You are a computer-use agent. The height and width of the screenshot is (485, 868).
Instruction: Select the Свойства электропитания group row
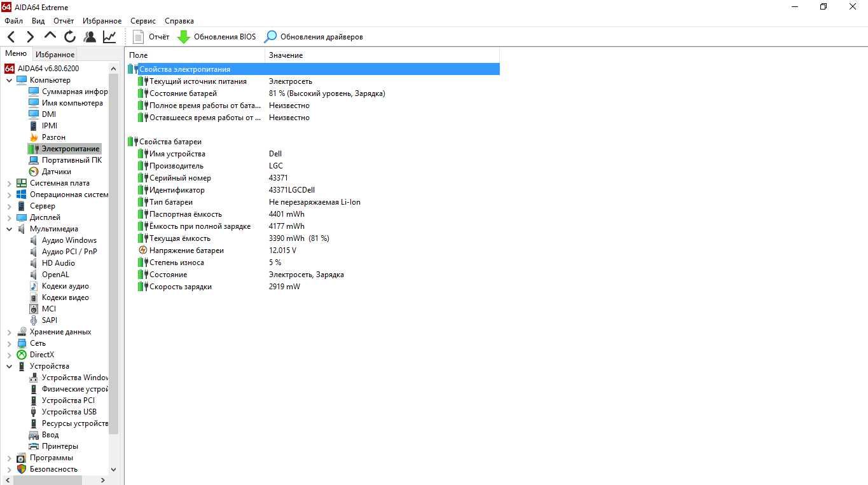312,69
